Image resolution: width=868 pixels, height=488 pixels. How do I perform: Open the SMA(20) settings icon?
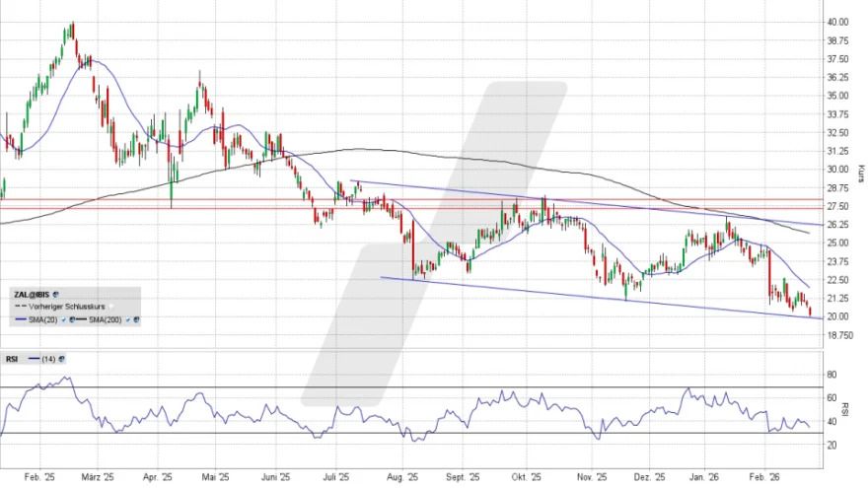tap(72, 319)
